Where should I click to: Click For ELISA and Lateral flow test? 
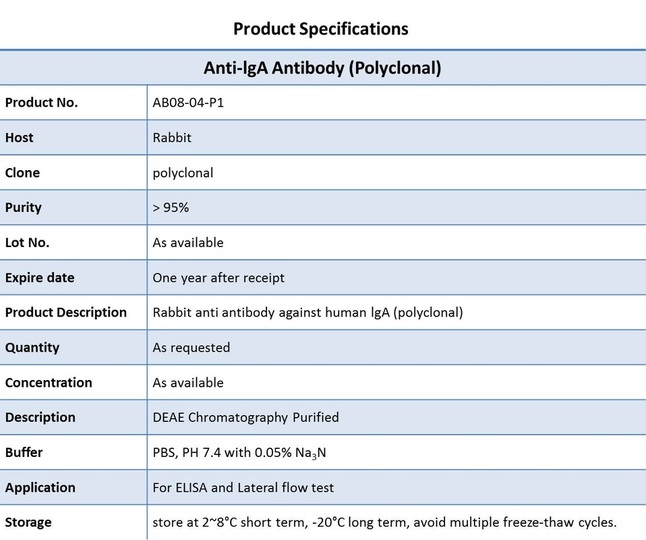(x=243, y=488)
